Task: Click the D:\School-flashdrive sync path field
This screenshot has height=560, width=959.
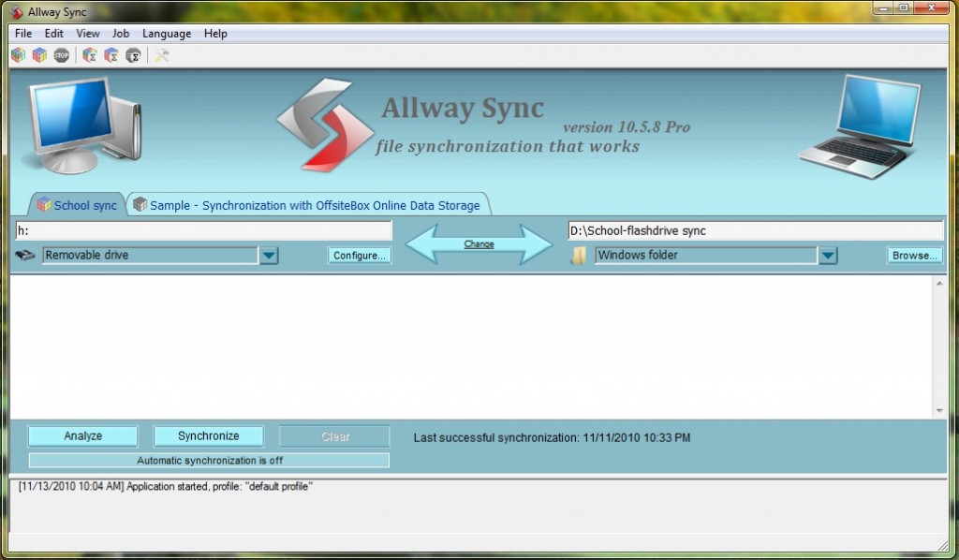Action: point(756,230)
